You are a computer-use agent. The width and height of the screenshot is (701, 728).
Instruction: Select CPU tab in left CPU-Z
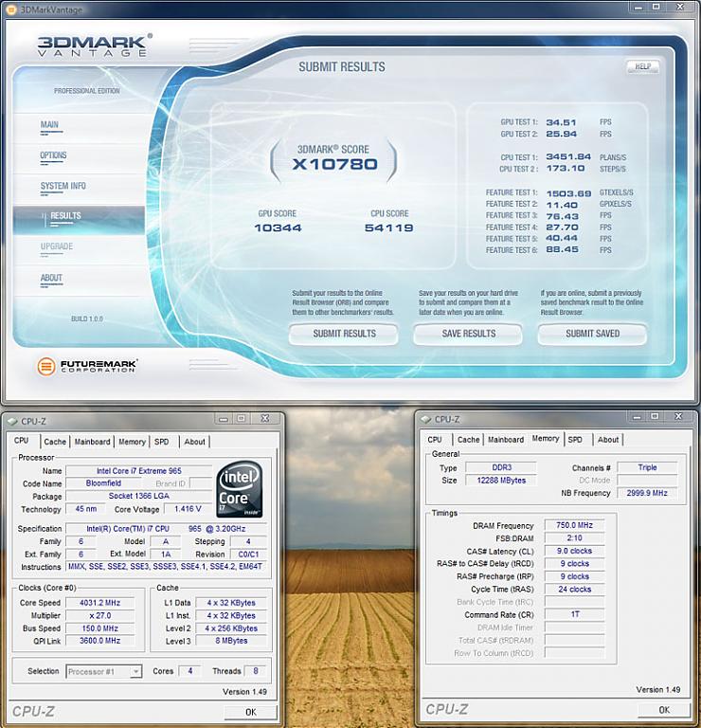(x=22, y=440)
